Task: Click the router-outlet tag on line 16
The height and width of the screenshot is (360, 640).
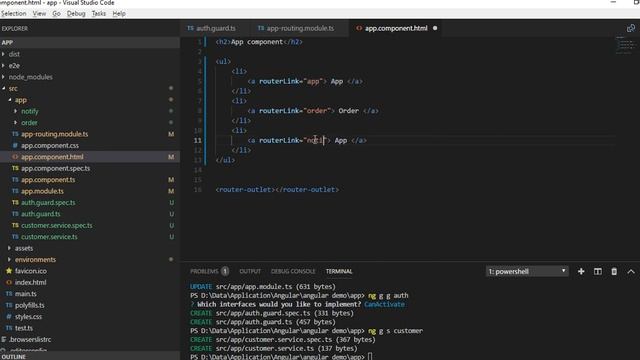Action: click(x=277, y=189)
